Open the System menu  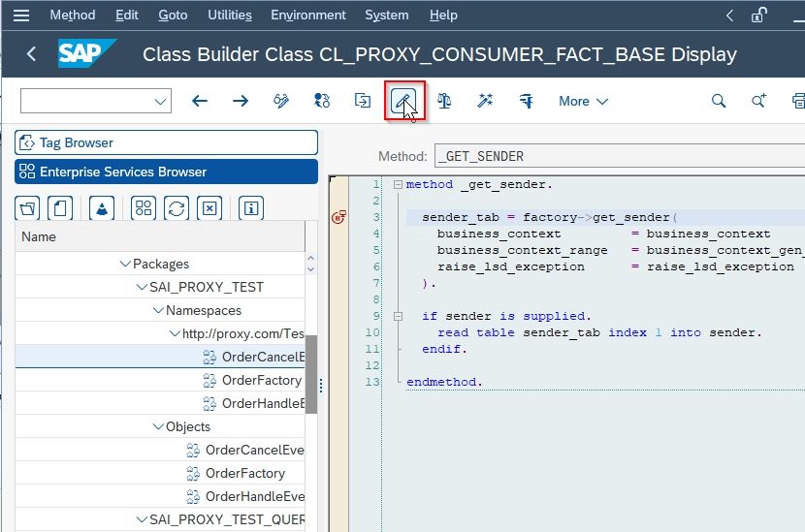pos(387,16)
